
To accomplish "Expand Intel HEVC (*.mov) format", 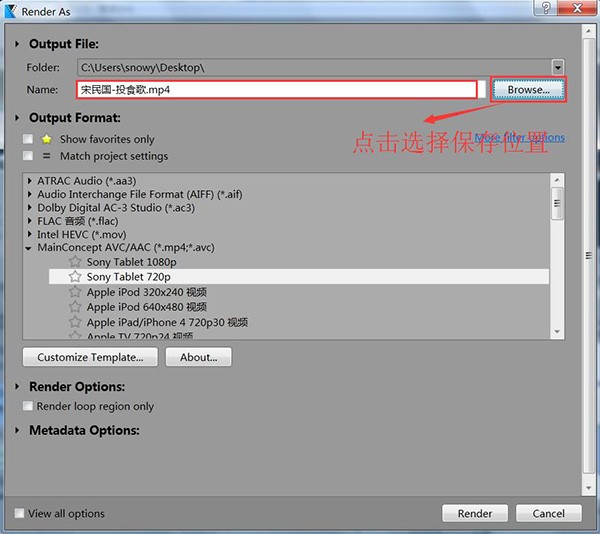I will tap(29, 234).
